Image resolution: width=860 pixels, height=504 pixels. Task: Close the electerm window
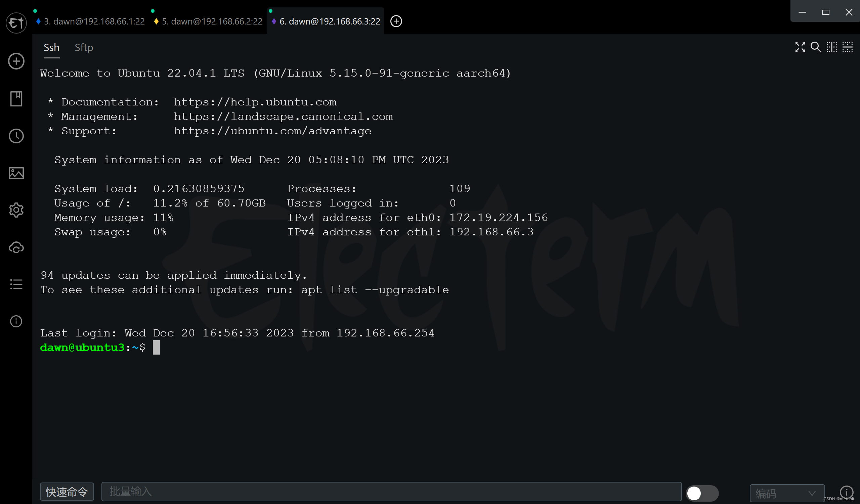coord(849,12)
